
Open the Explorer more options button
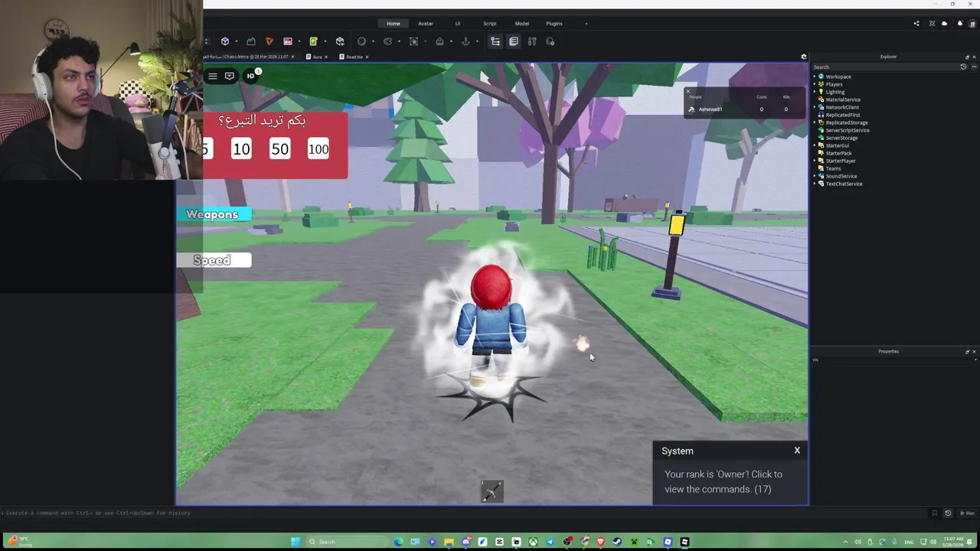(x=972, y=67)
